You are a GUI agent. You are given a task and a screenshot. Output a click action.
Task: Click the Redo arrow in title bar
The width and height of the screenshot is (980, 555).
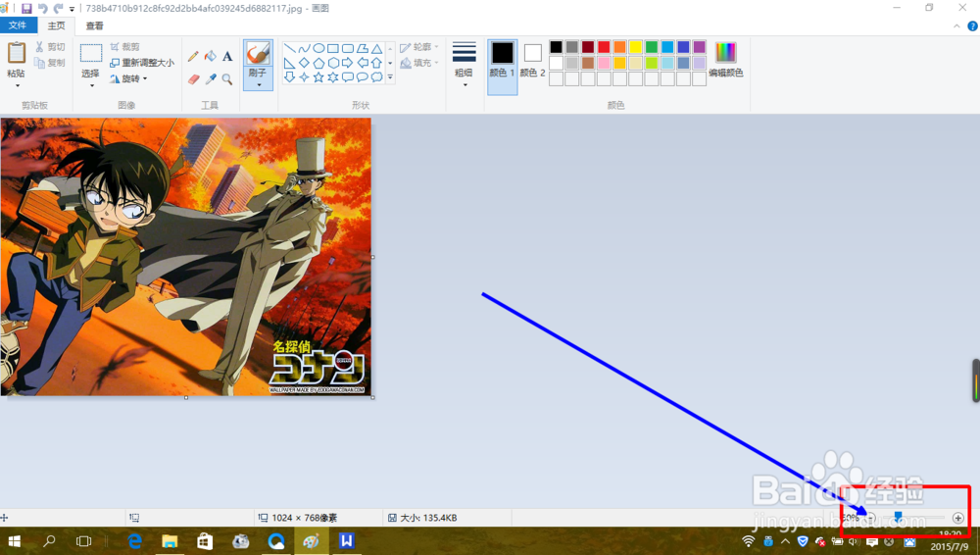(x=58, y=8)
